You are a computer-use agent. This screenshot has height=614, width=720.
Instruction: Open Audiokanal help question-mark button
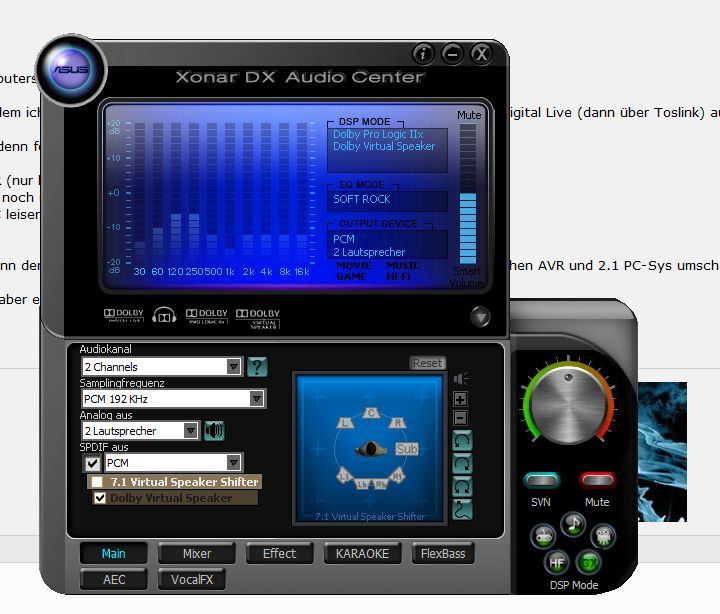click(x=257, y=366)
